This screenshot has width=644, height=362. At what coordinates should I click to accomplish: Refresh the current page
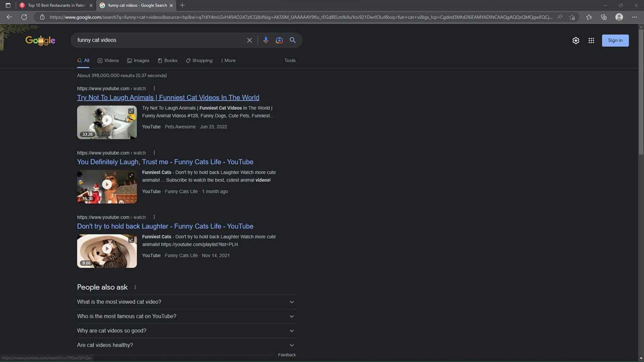24,17
